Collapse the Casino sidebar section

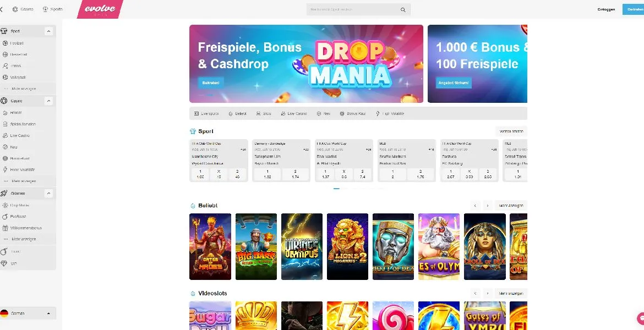(48, 101)
